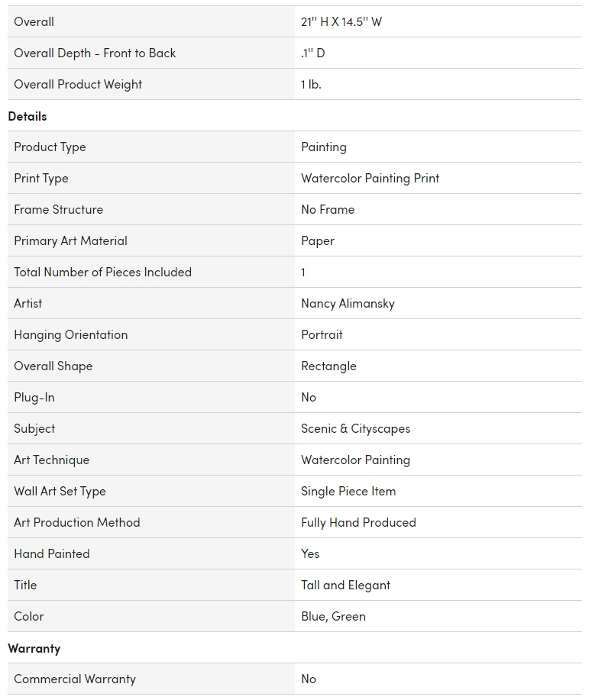592x700 pixels.
Task: Select the No Frame value
Action: pyautogui.click(x=328, y=209)
